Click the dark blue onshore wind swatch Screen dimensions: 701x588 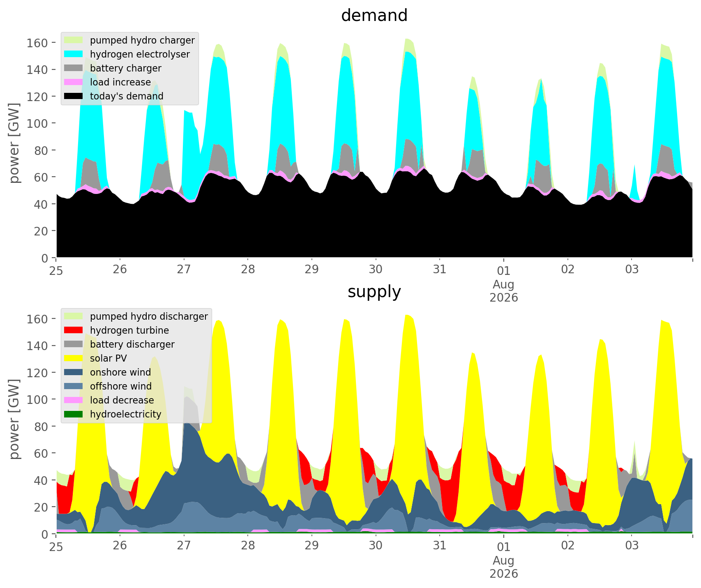coord(74,372)
